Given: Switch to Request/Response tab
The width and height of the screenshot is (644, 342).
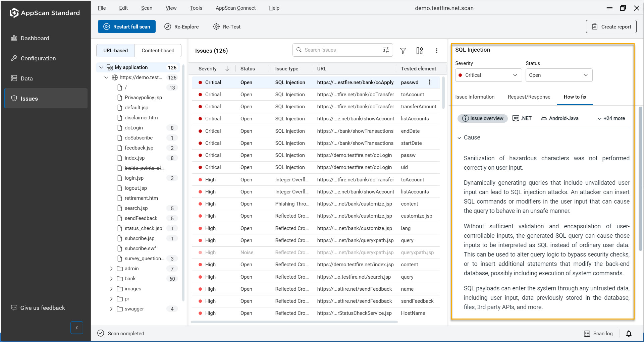Looking at the screenshot, I should [529, 97].
